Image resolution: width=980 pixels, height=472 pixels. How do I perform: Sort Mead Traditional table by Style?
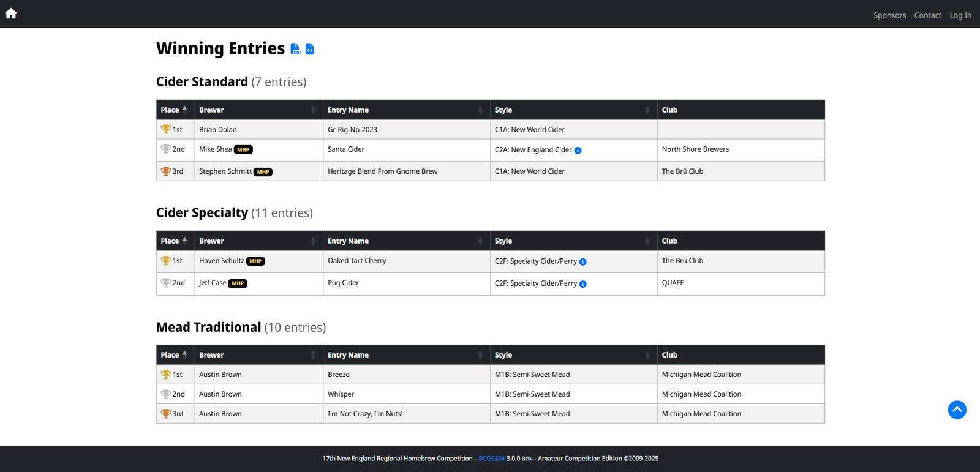tap(573, 355)
